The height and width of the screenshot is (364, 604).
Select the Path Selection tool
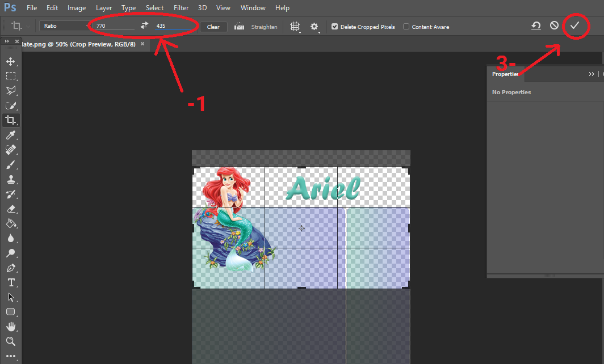click(x=10, y=298)
